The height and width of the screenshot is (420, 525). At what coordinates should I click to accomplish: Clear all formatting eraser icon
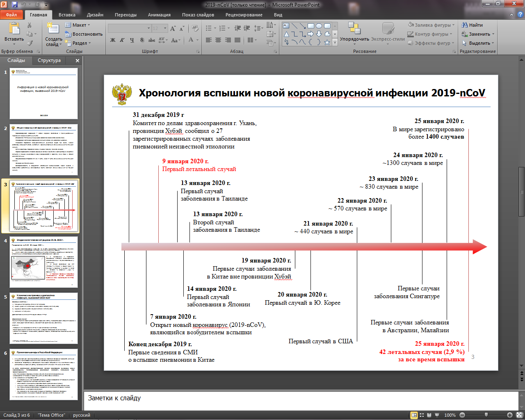195,28
